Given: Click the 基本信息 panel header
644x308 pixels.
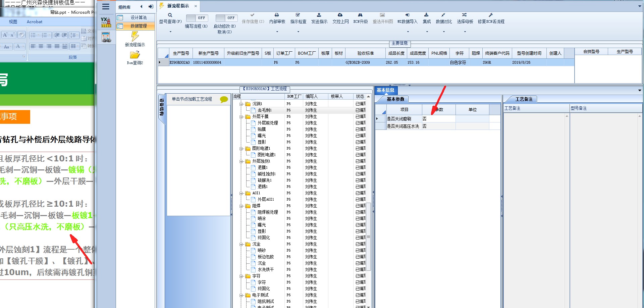Looking at the screenshot, I should pyautogui.click(x=385, y=90).
